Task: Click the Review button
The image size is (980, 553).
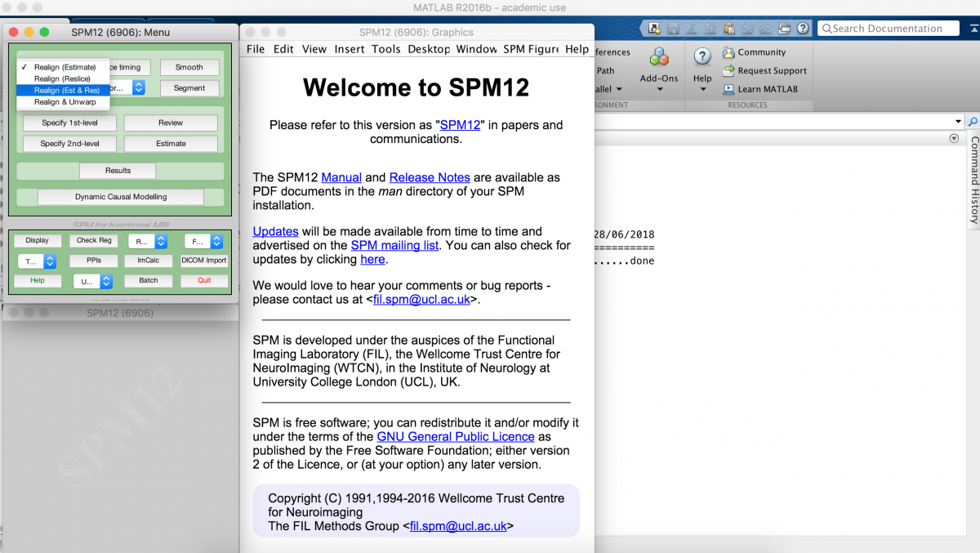Action: click(171, 123)
